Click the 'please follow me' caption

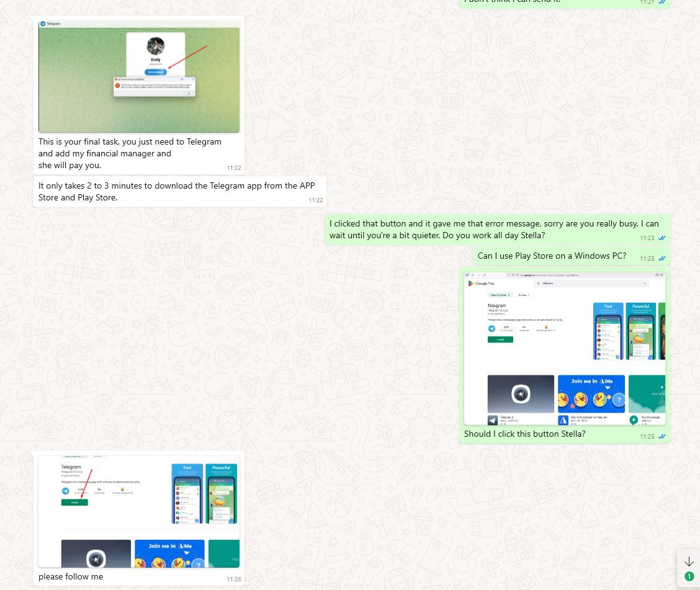pos(71,576)
